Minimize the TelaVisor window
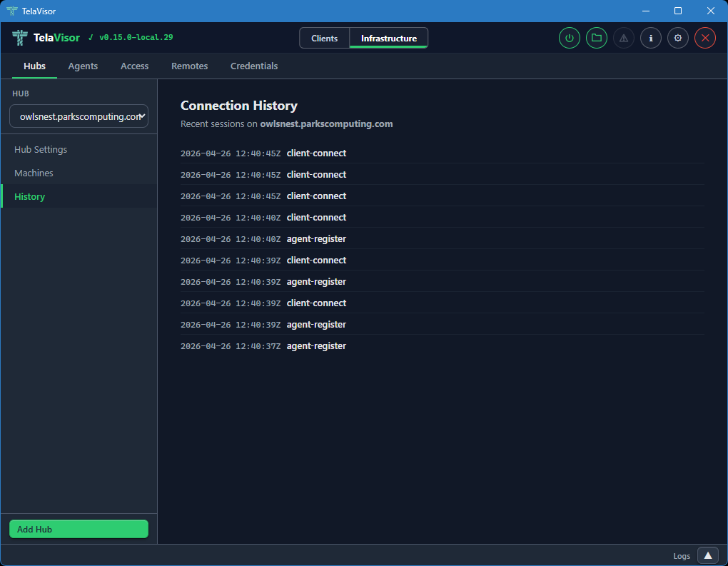Viewport: 728px width, 566px height. (645, 11)
